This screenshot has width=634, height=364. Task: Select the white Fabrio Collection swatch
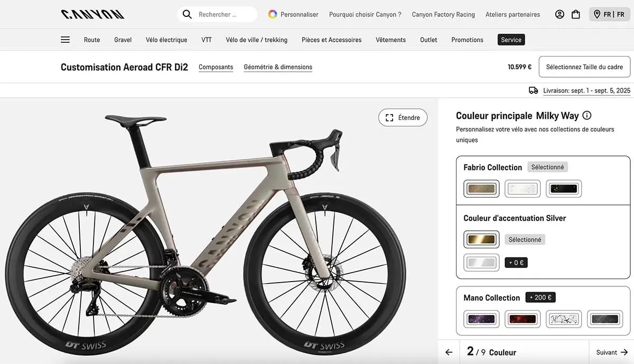click(x=523, y=189)
